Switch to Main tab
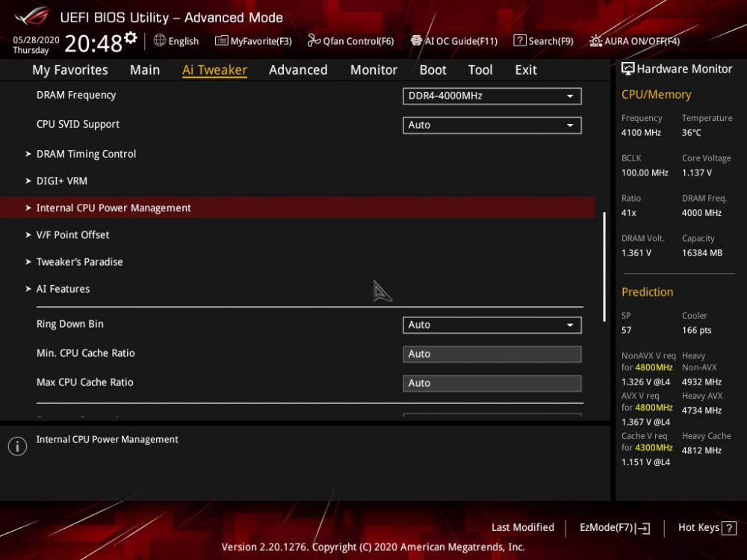The width and height of the screenshot is (747, 560). coord(145,70)
